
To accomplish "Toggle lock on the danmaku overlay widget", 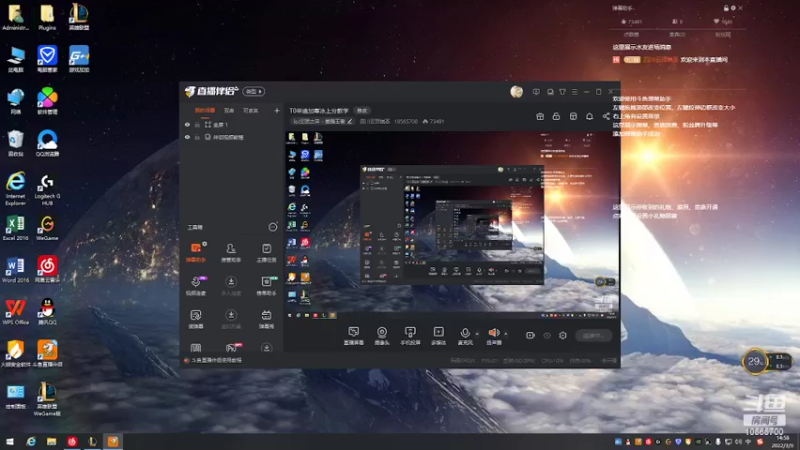I will click(x=726, y=8).
